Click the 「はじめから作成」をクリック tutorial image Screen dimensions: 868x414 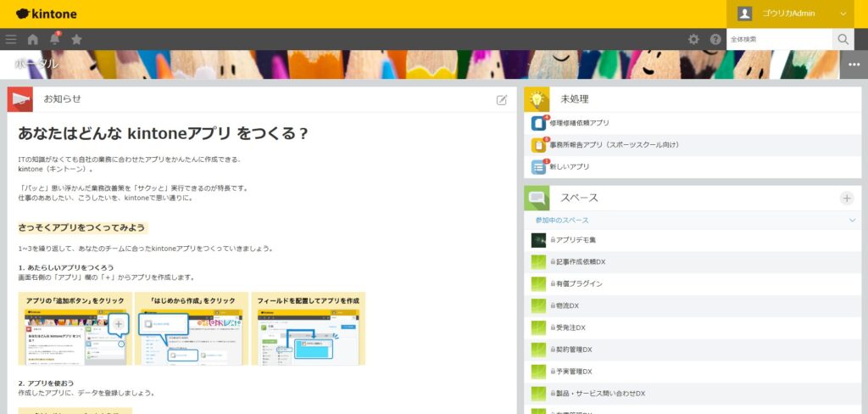[192, 328]
